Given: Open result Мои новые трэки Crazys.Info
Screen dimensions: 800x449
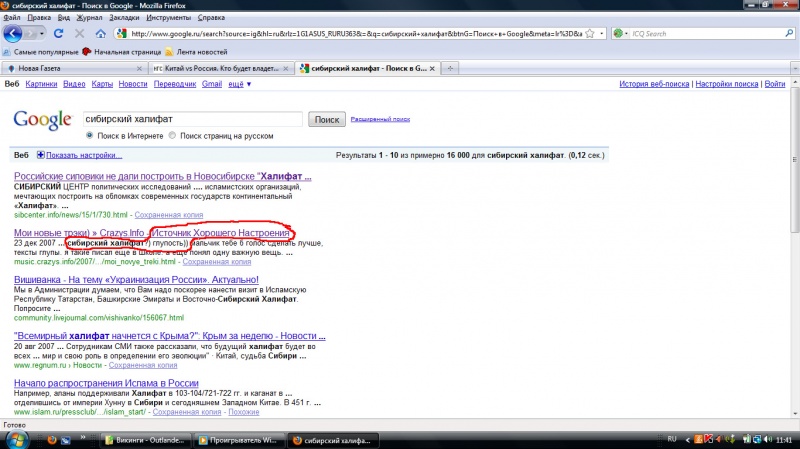Looking at the screenshot, I should coord(152,233).
